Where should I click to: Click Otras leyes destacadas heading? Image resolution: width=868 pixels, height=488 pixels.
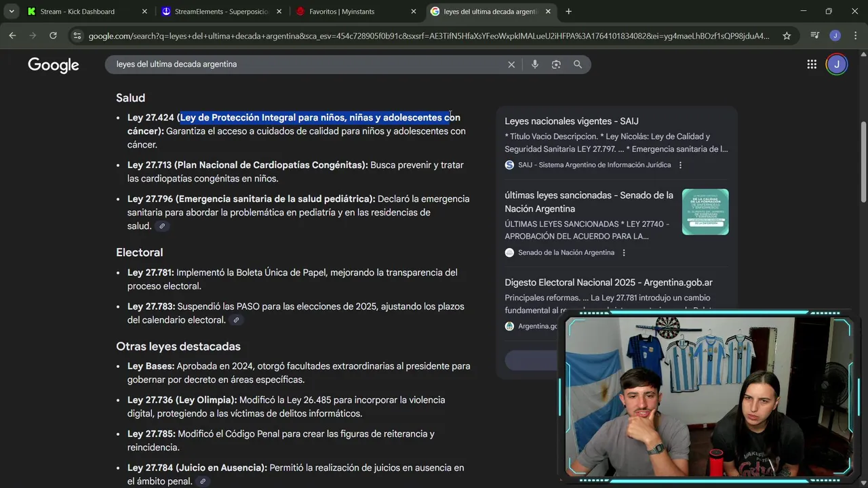178,346
